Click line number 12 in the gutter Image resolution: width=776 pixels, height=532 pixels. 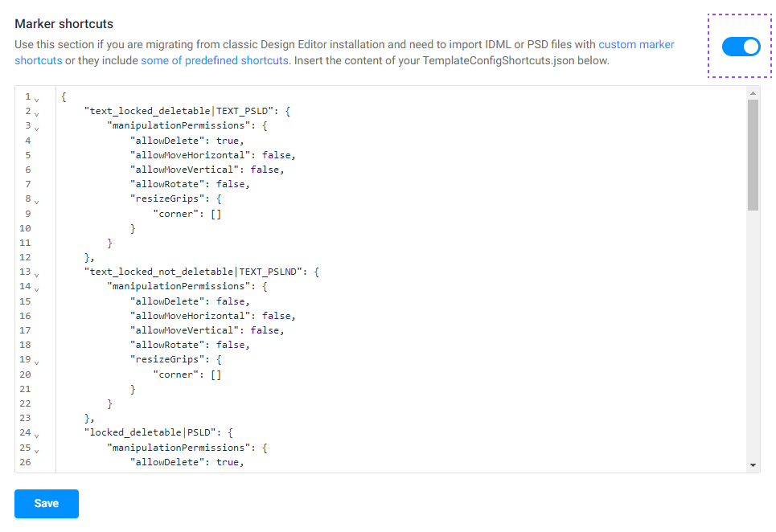click(25, 257)
